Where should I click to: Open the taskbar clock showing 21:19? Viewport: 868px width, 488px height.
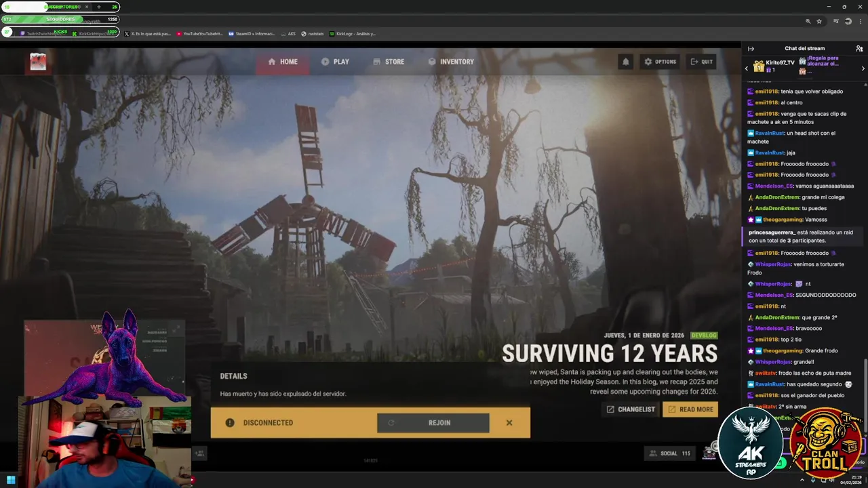click(850, 480)
